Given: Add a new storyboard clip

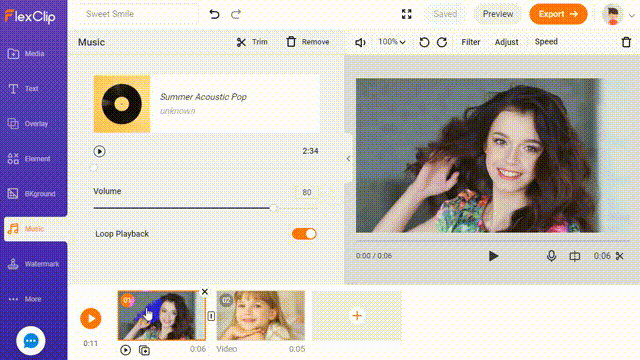Looking at the screenshot, I should click(x=357, y=316).
